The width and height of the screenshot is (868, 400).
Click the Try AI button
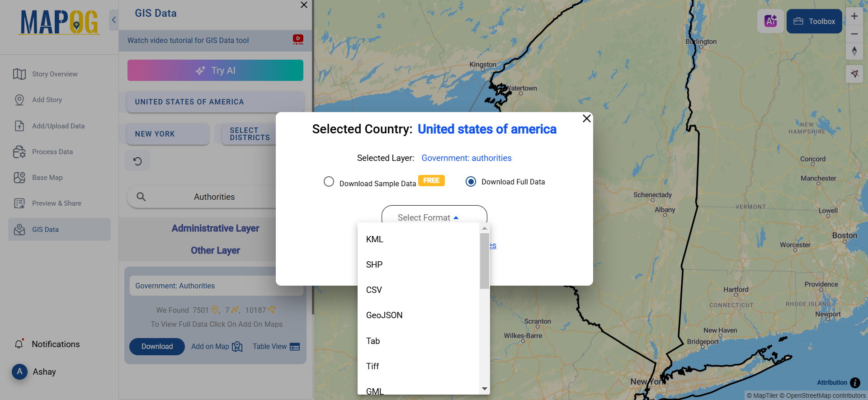tap(215, 70)
